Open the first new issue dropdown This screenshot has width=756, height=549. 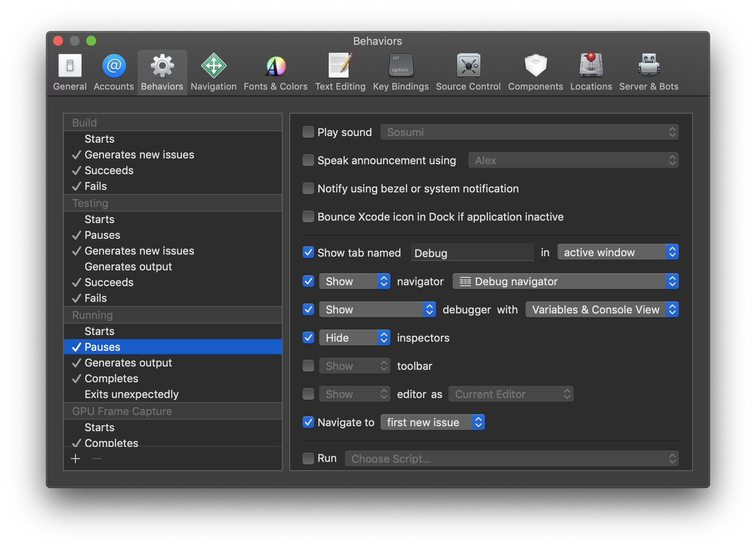[x=432, y=423]
